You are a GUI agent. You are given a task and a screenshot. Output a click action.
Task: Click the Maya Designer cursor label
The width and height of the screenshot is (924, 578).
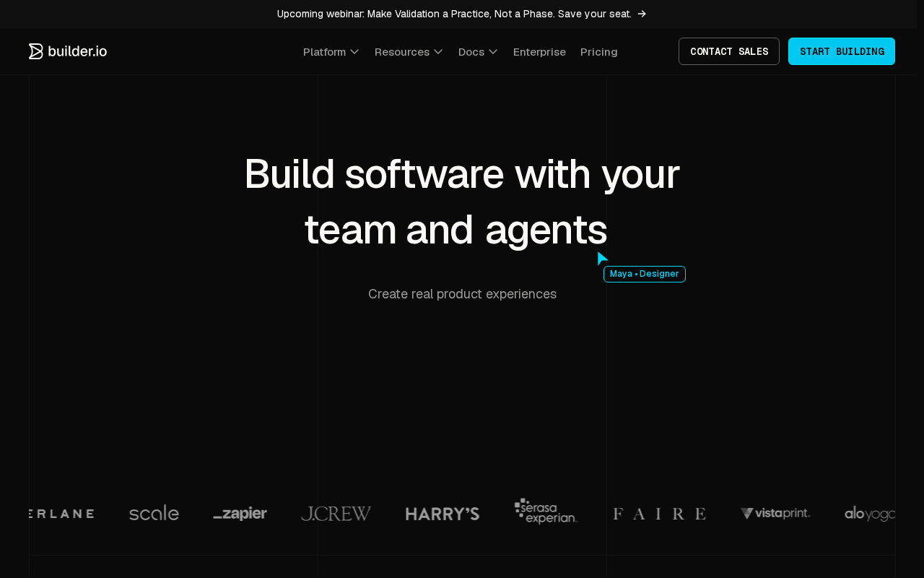pyautogui.click(x=645, y=274)
